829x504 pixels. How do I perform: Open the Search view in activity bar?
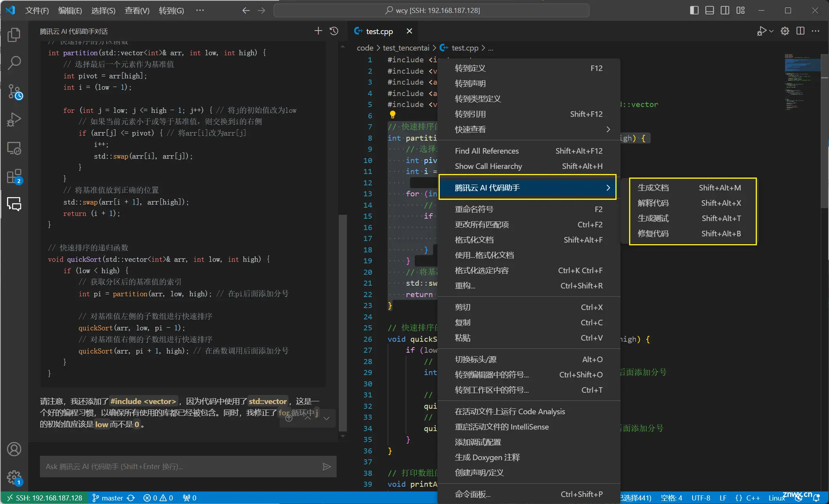(x=14, y=63)
